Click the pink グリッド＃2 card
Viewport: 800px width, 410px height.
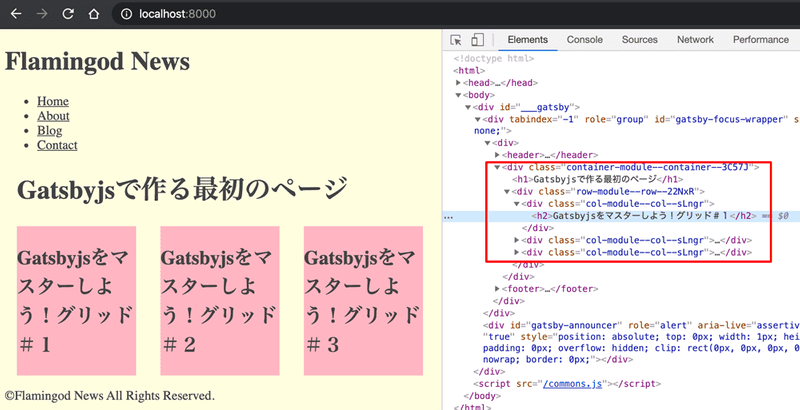[220, 301]
